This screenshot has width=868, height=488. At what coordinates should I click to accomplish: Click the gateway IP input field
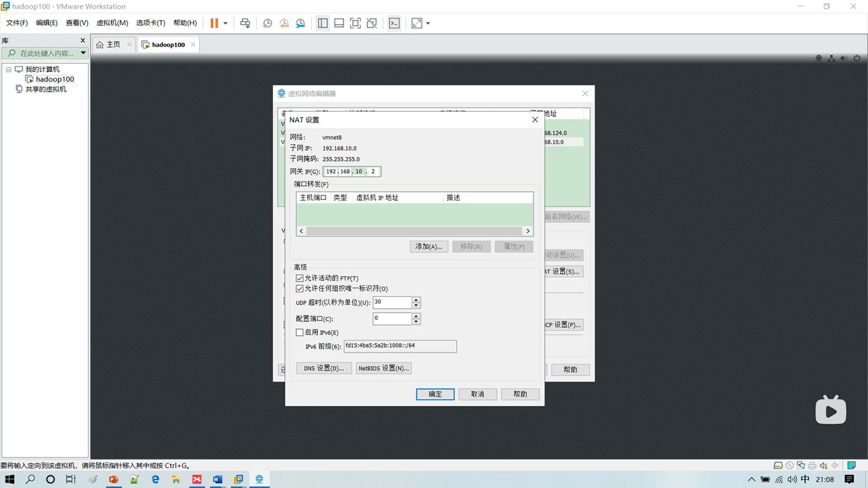click(x=352, y=171)
